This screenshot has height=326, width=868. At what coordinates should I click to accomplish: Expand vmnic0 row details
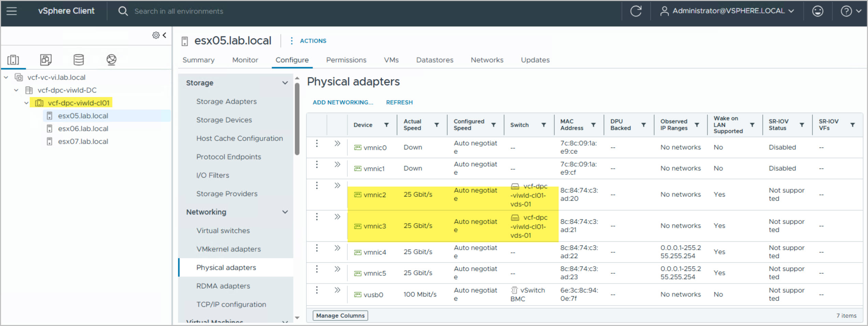[337, 144]
